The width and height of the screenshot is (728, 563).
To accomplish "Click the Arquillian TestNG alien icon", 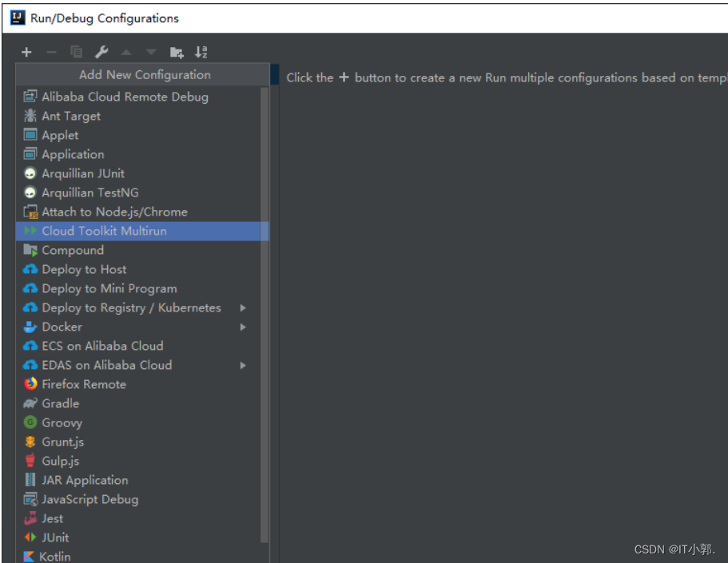I will tap(30, 192).
